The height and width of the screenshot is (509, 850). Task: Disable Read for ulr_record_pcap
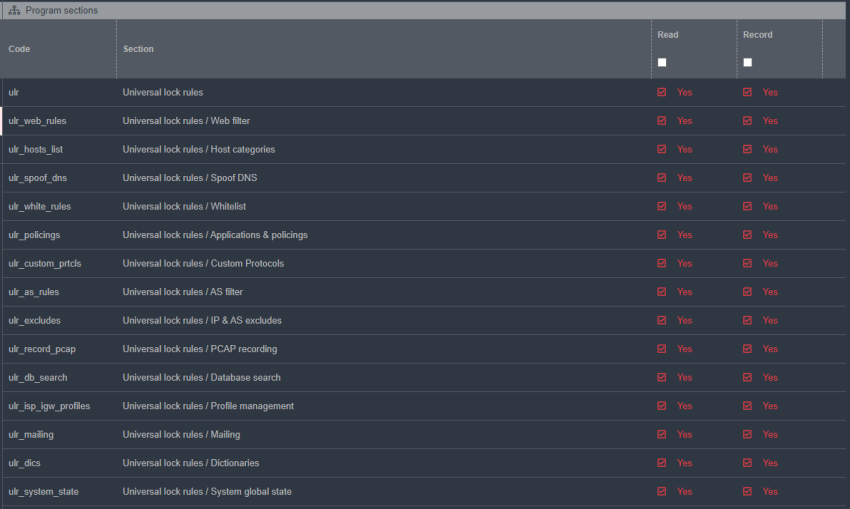[662, 349]
